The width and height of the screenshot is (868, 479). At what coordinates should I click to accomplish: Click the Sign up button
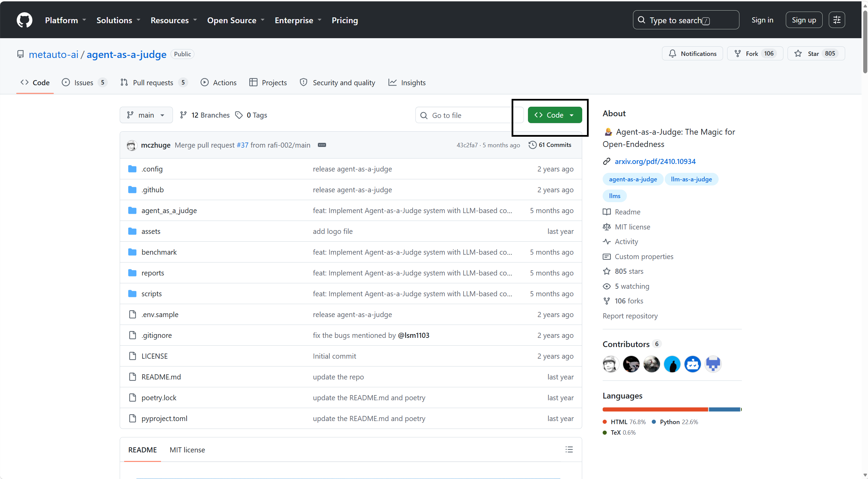click(x=804, y=20)
